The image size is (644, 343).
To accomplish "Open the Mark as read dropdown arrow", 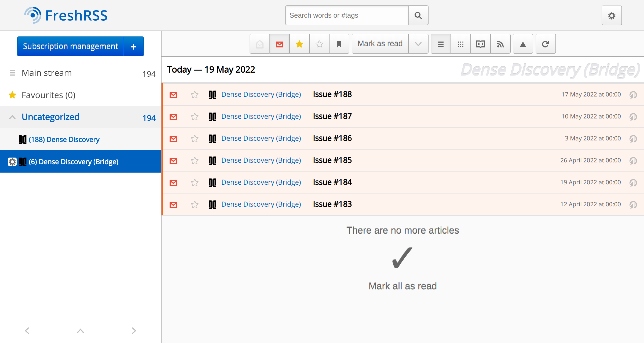I will pos(418,44).
